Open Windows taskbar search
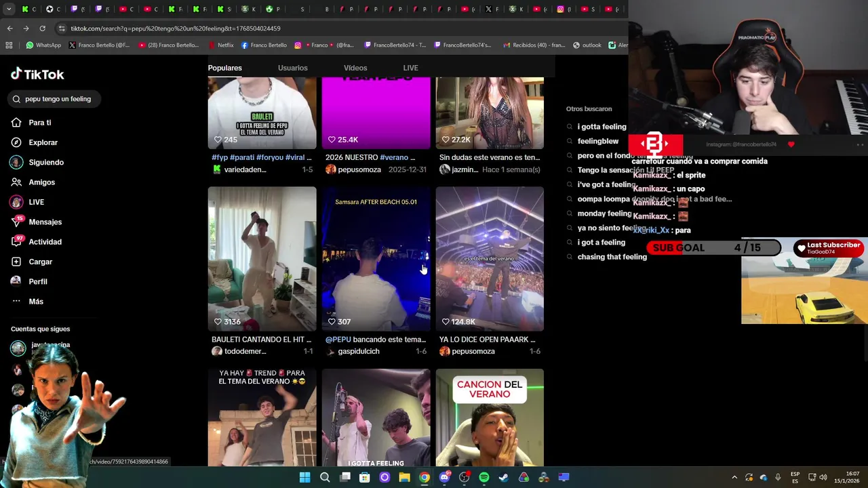 [x=325, y=477]
